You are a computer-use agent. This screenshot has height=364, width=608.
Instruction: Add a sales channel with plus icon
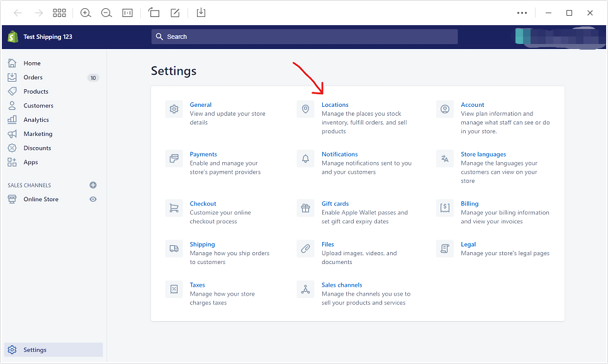click(93, 185)
